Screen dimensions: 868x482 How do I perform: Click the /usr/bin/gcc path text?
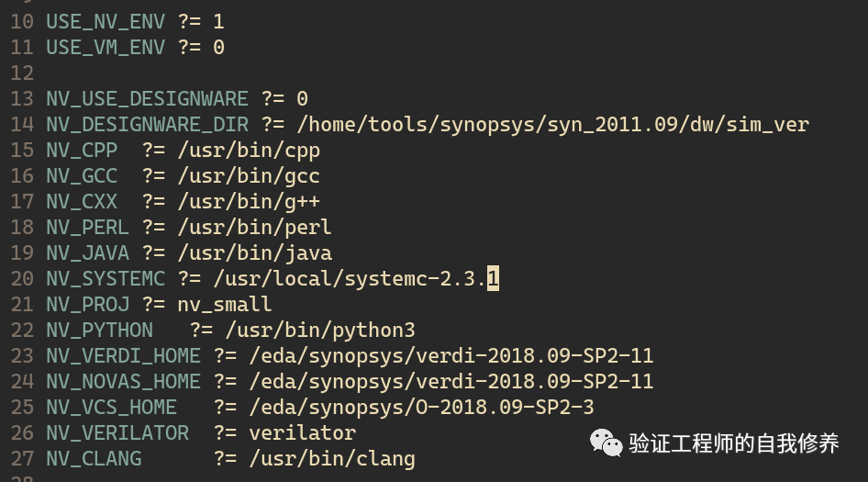click(x=249, y=176)
